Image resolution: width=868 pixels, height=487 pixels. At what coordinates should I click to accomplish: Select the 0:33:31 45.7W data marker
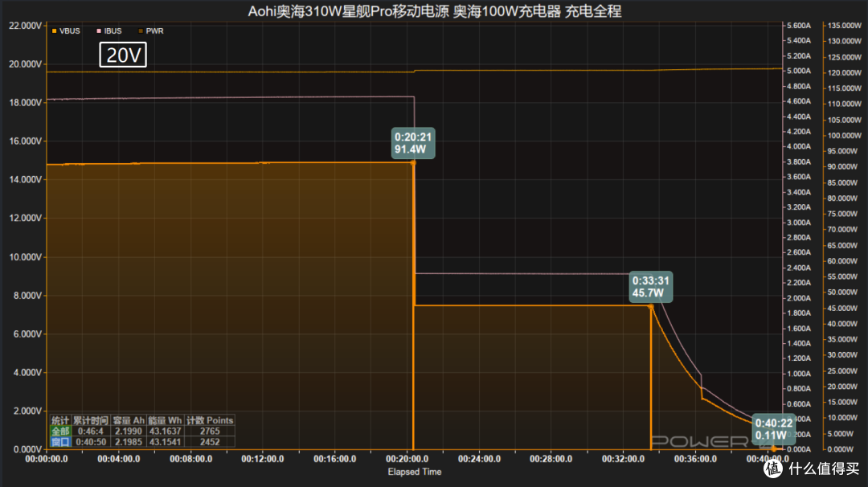pyautogui.click(x=651, y=287)
